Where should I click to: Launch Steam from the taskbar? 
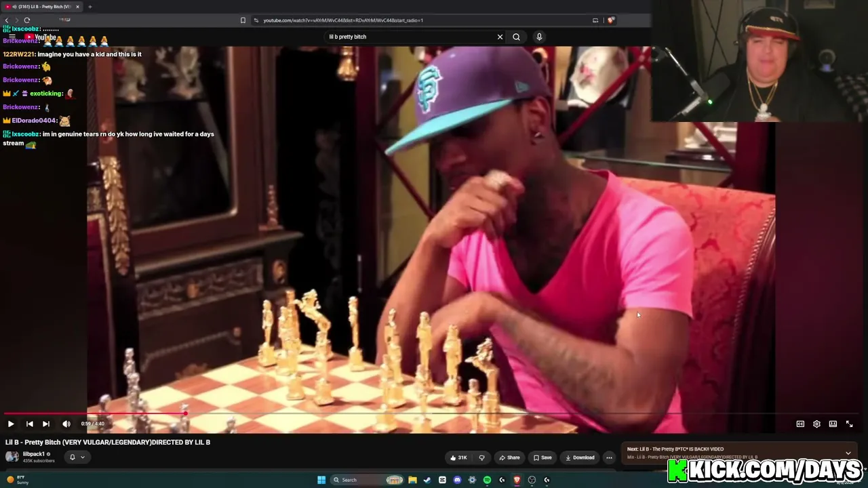coord(427,480)
